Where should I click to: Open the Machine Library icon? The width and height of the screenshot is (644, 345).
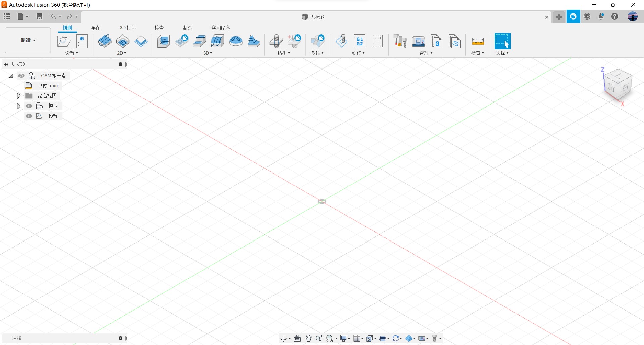click(418, 41)
